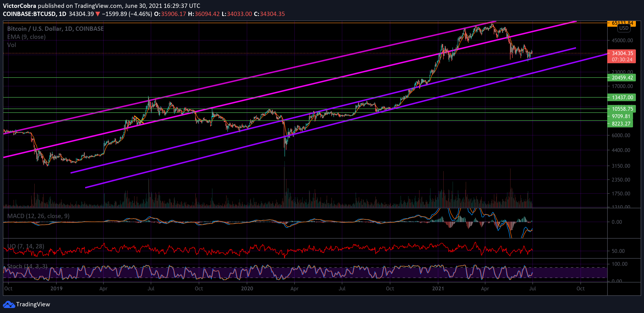Viewport: 644px width, 313px height.
Task: Click the 2020 label on time axis
Action: [x=247, y=288]
